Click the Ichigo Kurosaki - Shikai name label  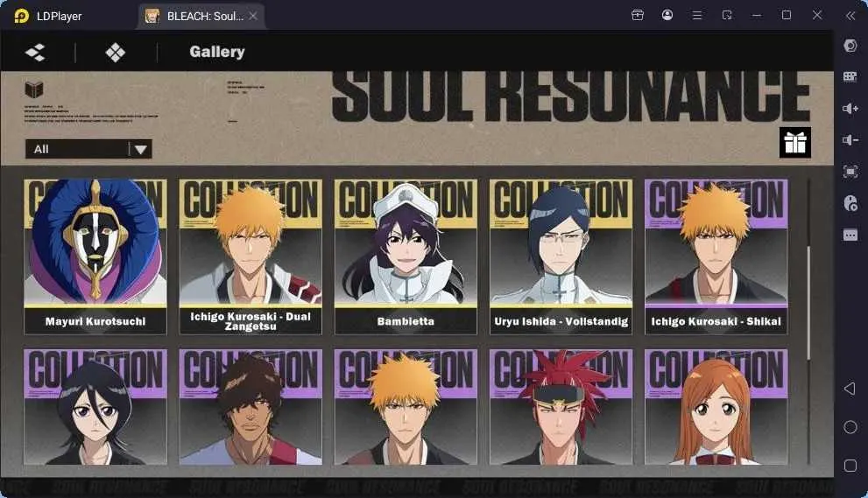(x=716, y=321)
